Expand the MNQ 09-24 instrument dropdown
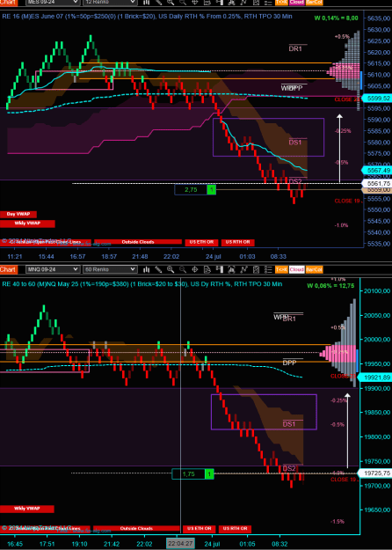Screen dimensions: 392x550 click(53, 269)
